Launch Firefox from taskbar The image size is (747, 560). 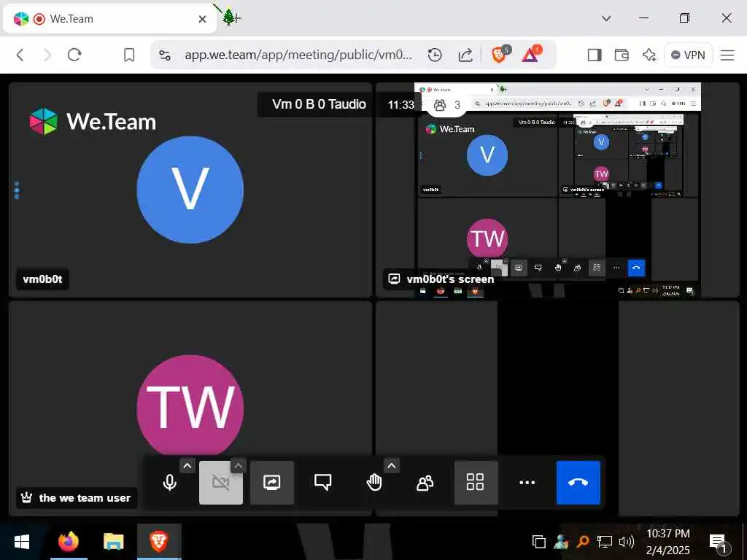(68, 542)
